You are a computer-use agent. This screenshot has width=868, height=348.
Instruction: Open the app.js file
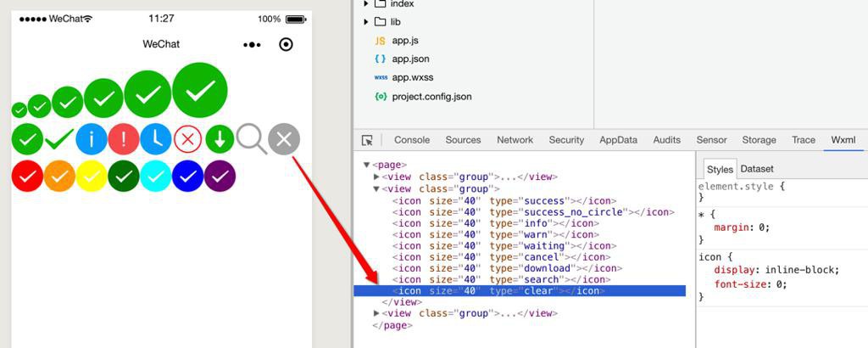click(x=405, y=41)
